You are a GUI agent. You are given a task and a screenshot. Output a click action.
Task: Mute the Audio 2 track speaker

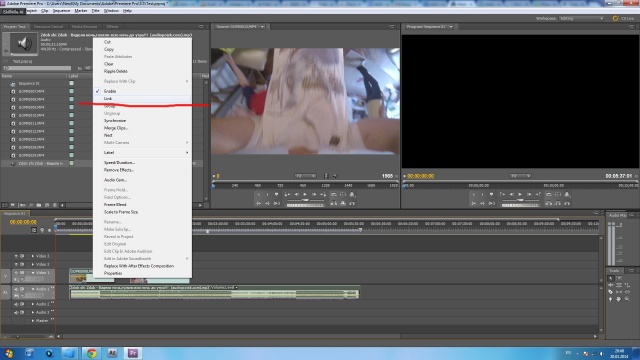click(16, 304)
